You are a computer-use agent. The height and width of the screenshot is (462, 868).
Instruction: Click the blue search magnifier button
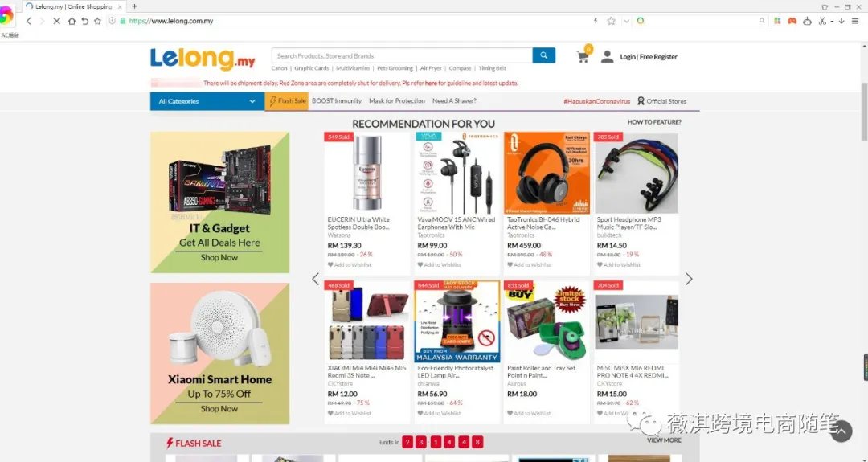pos(543,55)
